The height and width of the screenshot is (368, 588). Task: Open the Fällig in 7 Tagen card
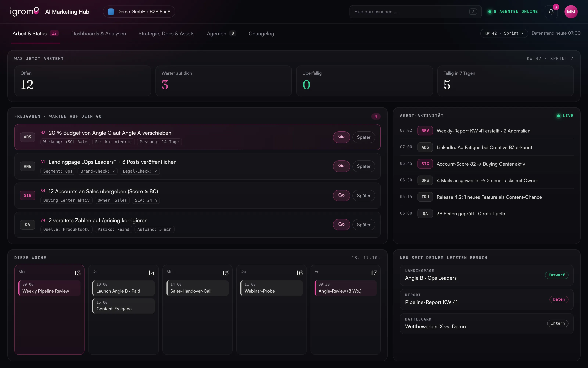coord(505,81)
